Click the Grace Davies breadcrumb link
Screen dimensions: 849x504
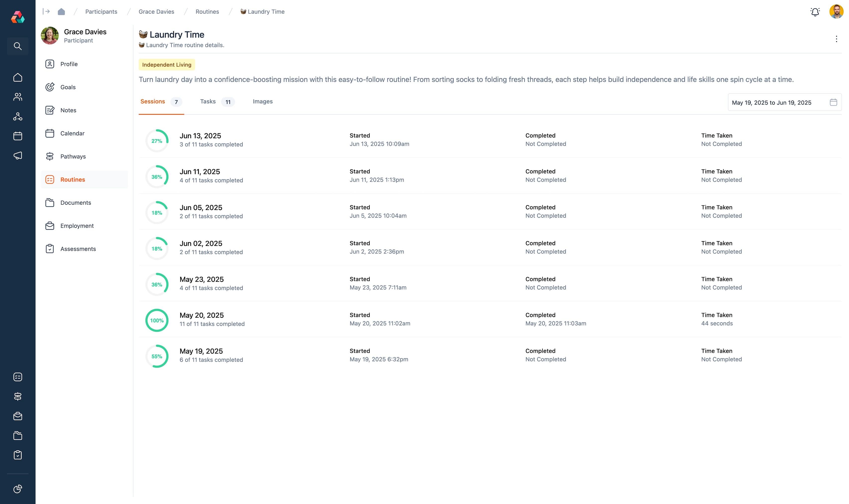point(156,11)
